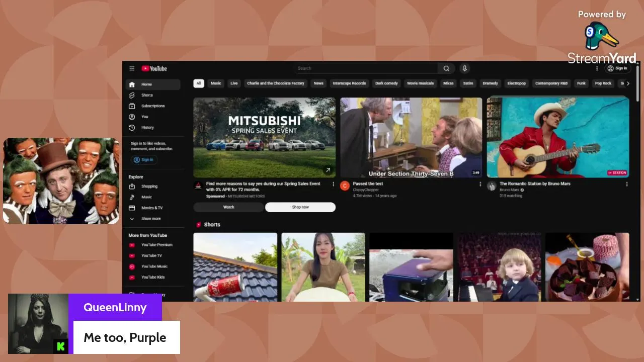
Task: Open the woman in garden Short
Action: click(324, 267)
